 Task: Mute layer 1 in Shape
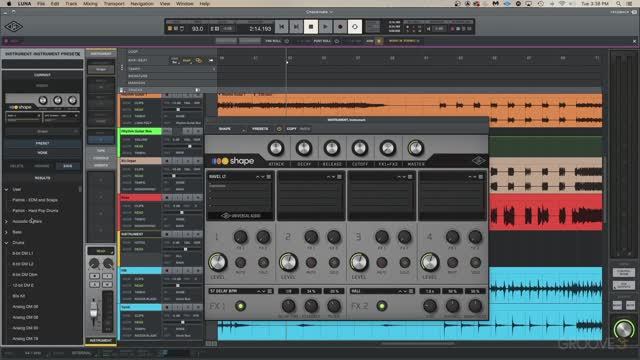240,262
